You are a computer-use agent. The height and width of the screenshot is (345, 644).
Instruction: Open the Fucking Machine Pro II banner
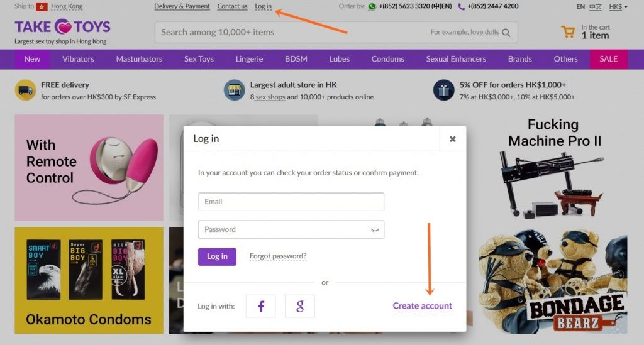pyautogui.click(x=553, y=168)
